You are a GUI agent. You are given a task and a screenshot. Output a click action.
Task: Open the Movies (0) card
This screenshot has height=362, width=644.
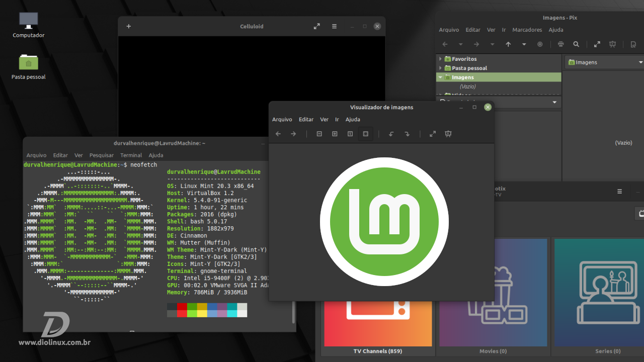(493, 297)
